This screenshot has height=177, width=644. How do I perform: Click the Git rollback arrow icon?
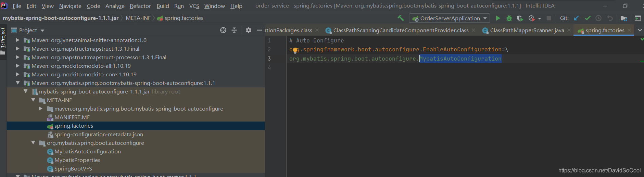tap(610, 18)
